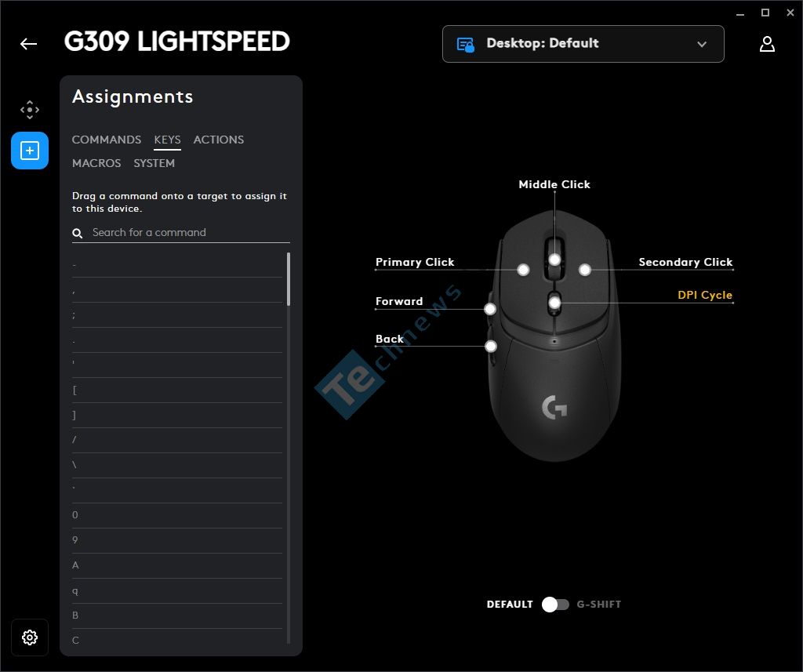Click the key list scrollbar thumb

pos(289,279)
